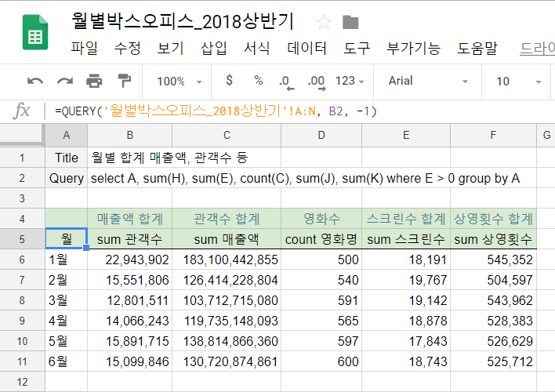This screenshot has height=392, width=555.
Task: Star the spreadsheet document
Action: click(322, 22)
